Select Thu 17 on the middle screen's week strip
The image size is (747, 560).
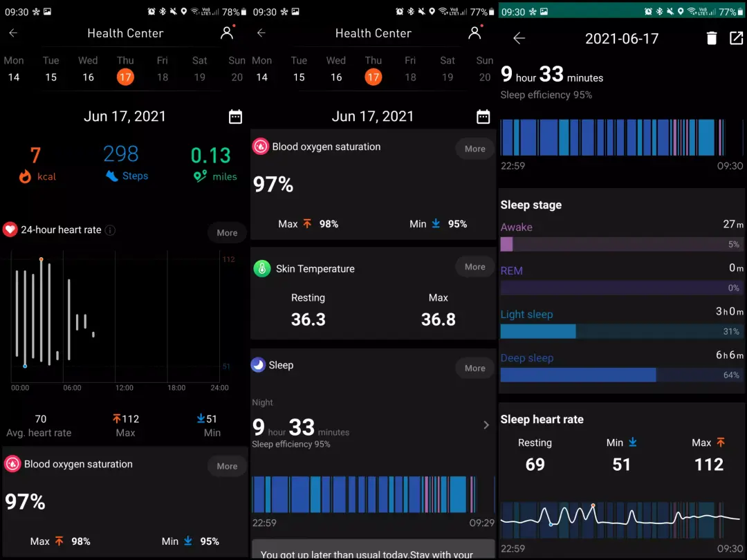click(x=373, y=69)
